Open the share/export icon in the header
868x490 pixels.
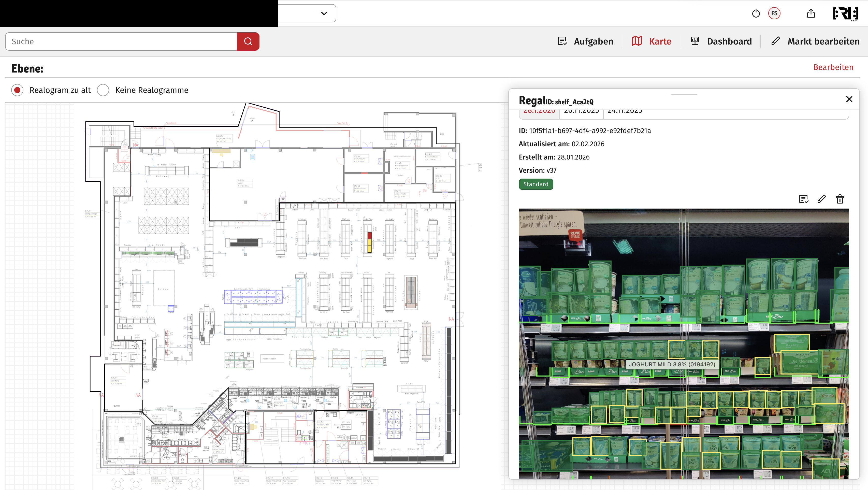tap(811, 13)
